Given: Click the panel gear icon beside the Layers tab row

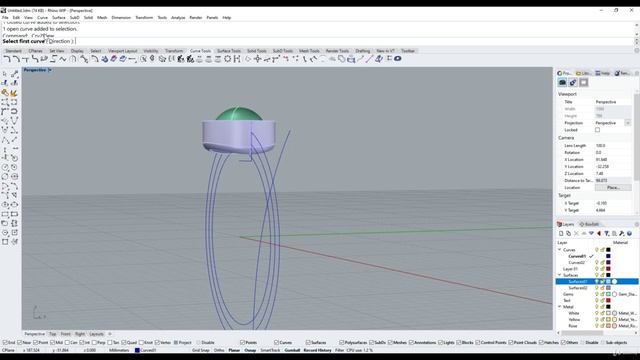Looking at the screenshot, I should tap(637, 224).
